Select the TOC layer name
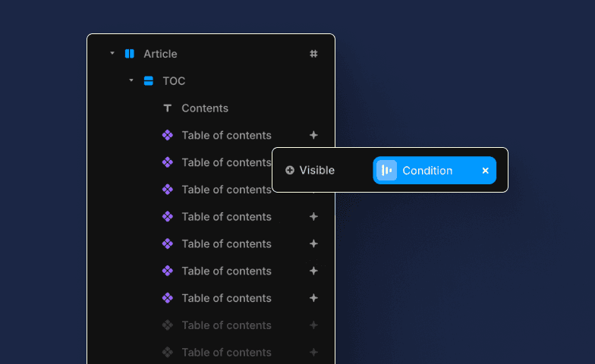Image resolution: width=595 pixels, height=364 pixels. (175, 80)
